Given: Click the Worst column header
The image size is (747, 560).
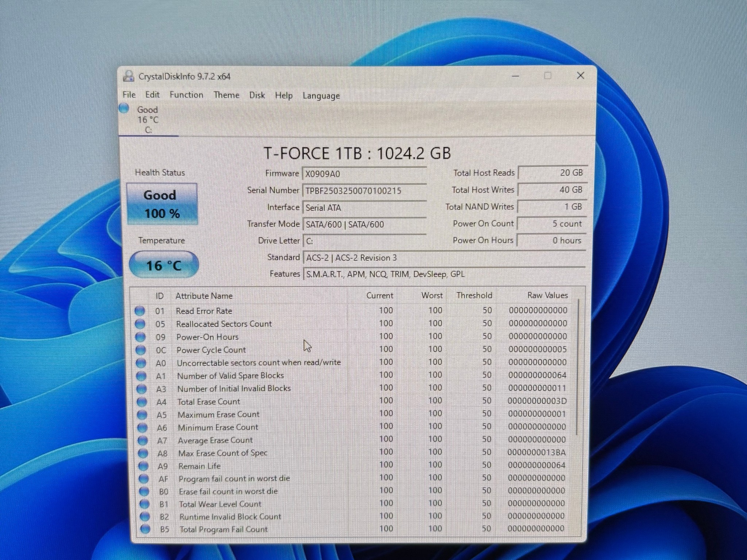Looking at the screenshot, I should [432, 295].
